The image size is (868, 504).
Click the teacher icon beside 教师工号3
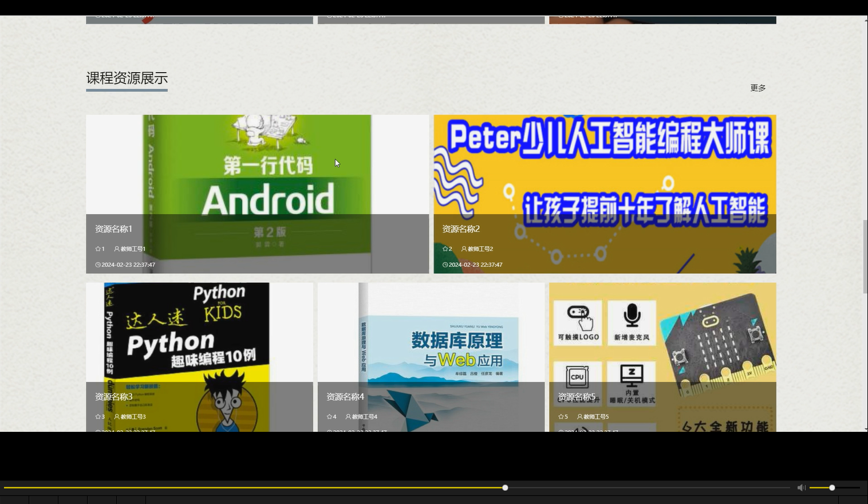[x=117, y=417]
